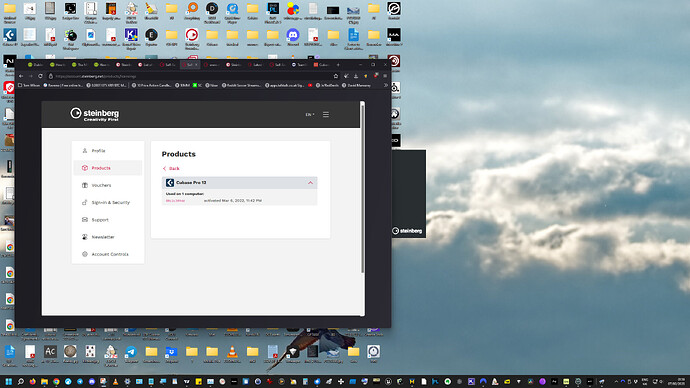Click the Back link under Products
690x388 pixels.
pyautogui.click(x=171, y=168)
